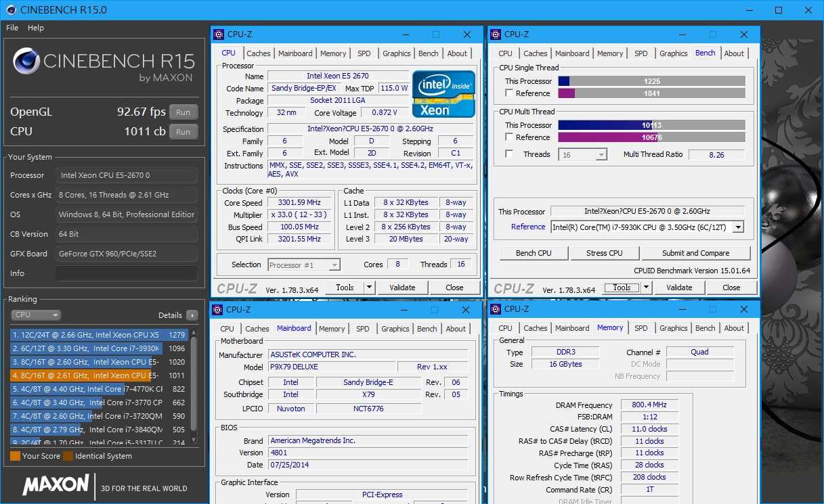Select ranking row 5, the i7-4770K entry
824x504 pixels.
[99, 389]
